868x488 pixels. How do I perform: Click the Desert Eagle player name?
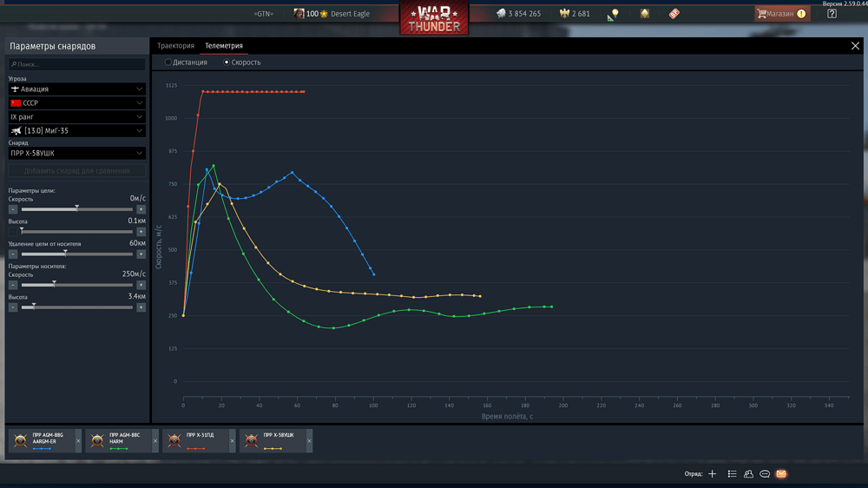(x=350, y=13)
